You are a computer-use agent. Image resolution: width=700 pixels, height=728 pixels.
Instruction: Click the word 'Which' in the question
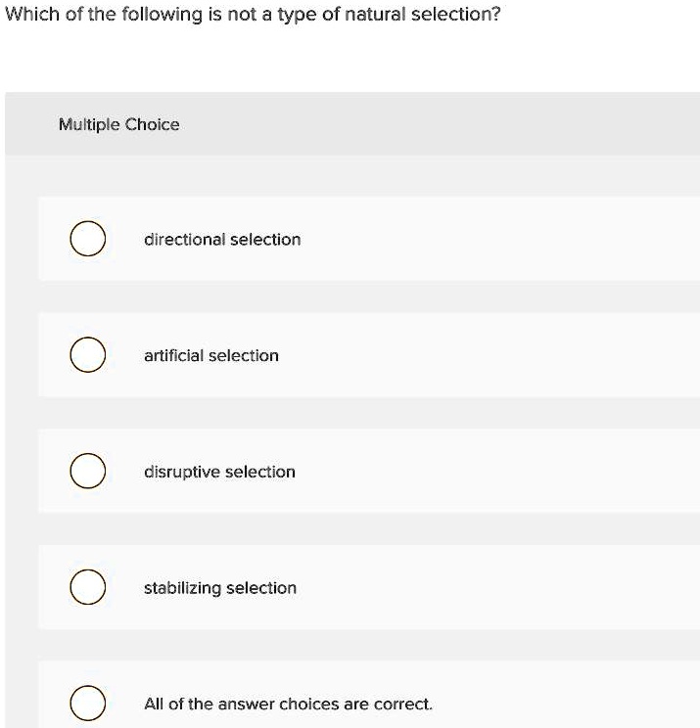[28, 17]
